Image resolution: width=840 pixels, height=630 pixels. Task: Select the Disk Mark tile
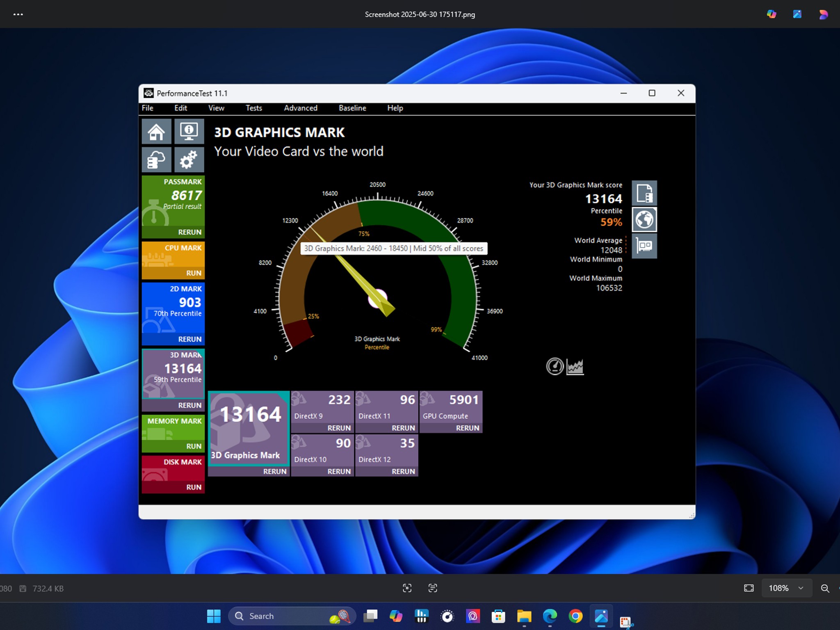tap(173, 469)
